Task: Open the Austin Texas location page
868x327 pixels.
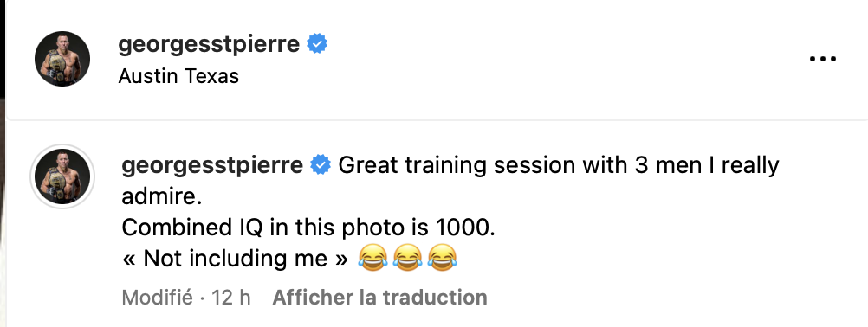Action: tap(178, 76)
